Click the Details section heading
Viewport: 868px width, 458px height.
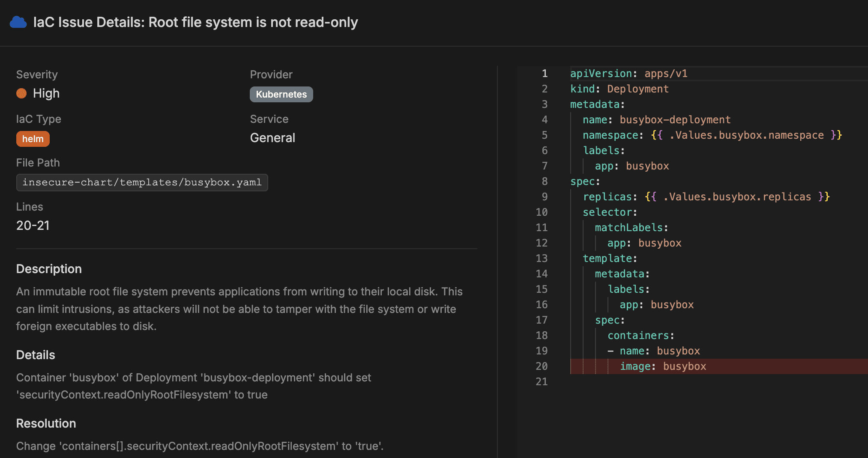coord(36,355)
